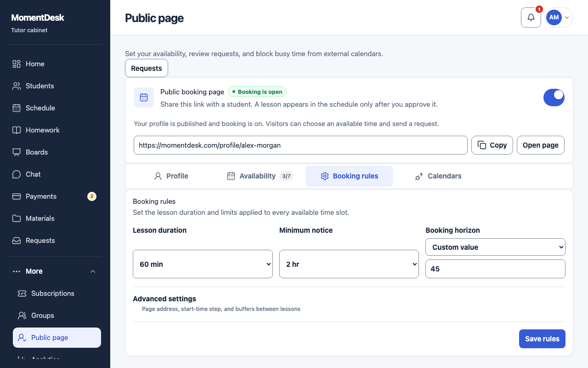
Task: Open notifications via the bell icon
Action: pos(531,17)
